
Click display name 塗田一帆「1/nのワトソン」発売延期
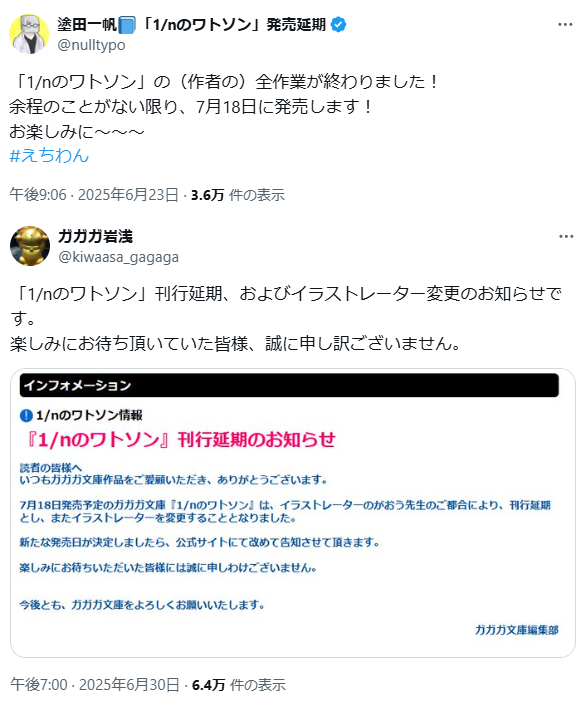click(192, 24)
